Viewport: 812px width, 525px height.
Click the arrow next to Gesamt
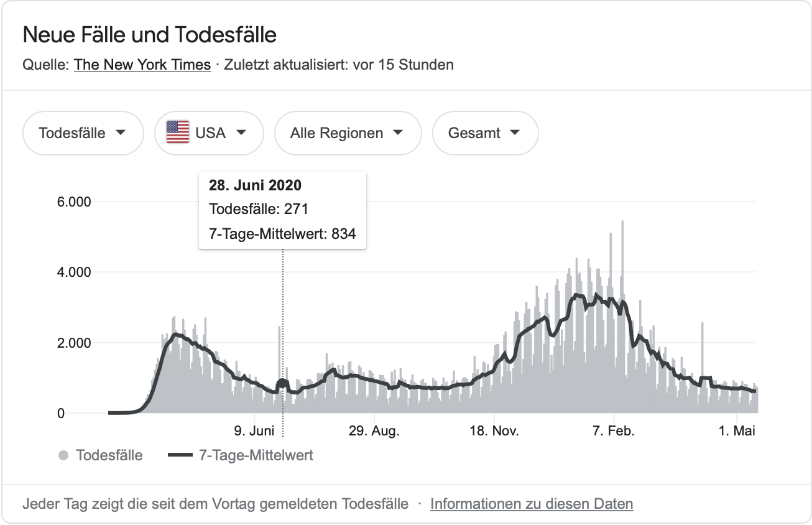(x=515, y=133)
